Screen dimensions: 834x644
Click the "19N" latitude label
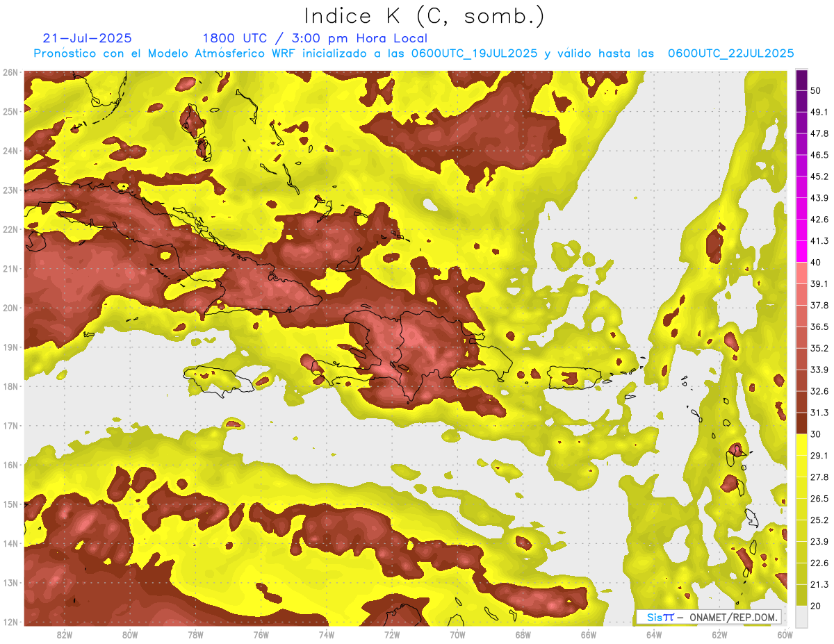coord(10,347)
